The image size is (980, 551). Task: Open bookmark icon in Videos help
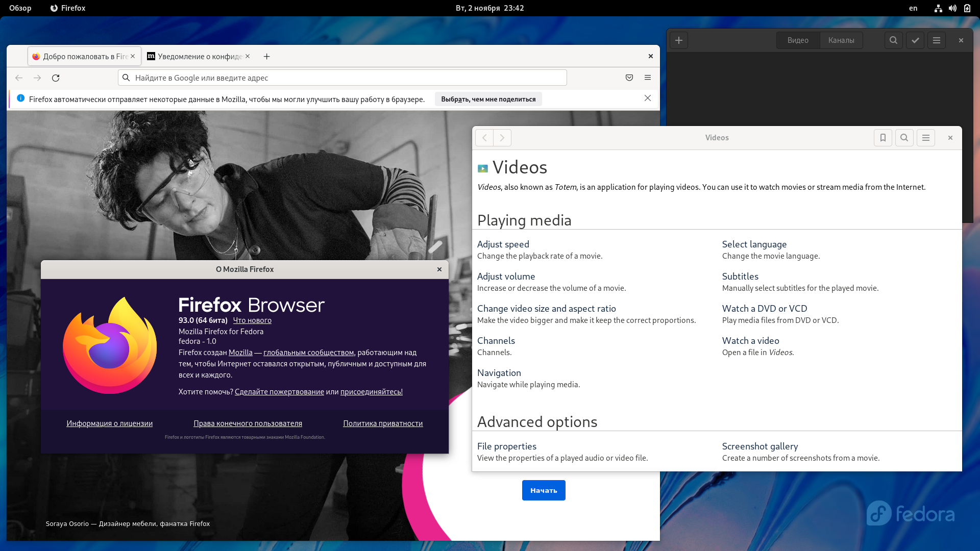(x=883, y=138)
